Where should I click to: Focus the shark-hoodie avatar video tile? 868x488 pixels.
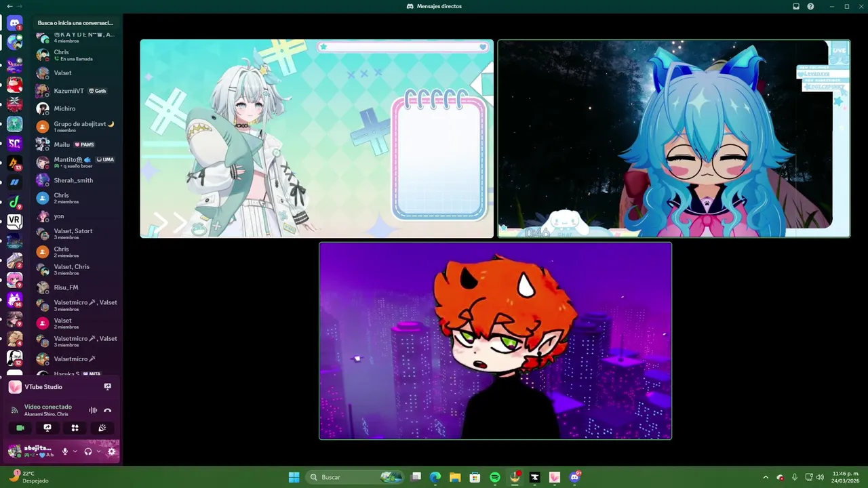tap(317, 138)
